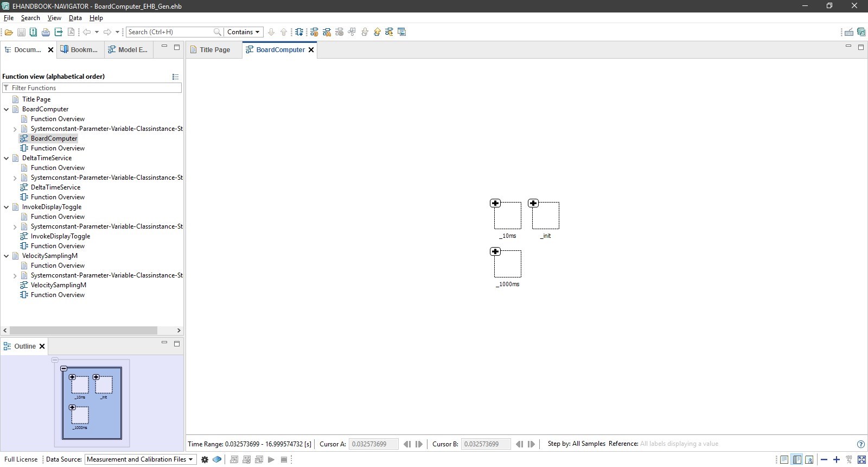Click the open file folder icon

(9, 32)
